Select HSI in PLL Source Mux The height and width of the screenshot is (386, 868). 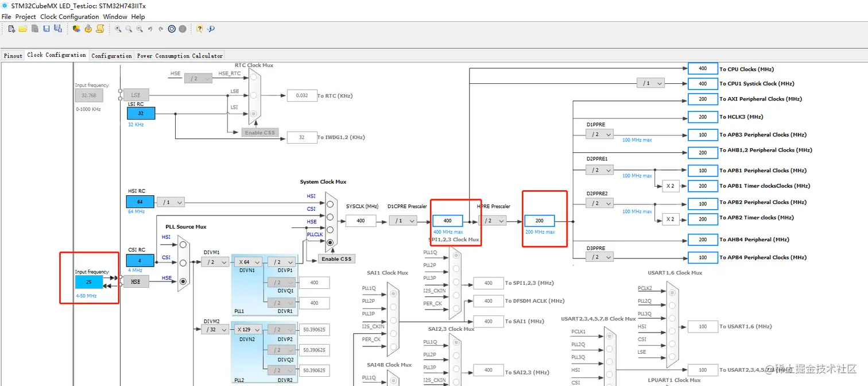pos(183,244)
